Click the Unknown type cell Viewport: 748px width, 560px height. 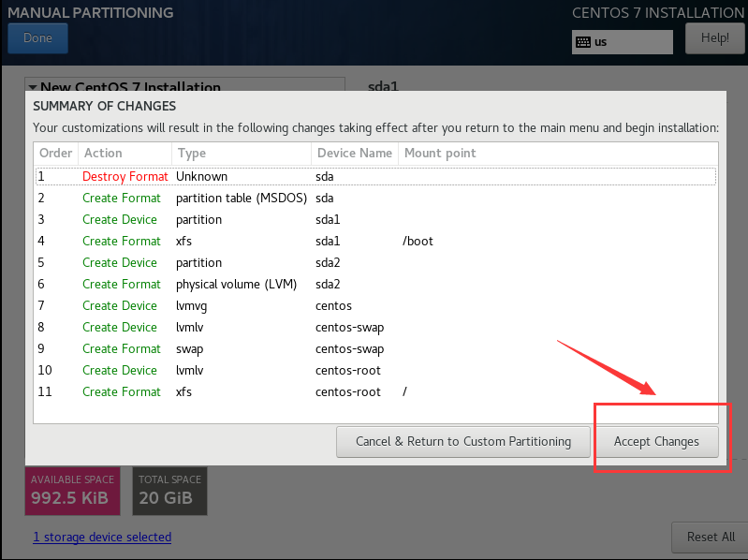(202, 176)
